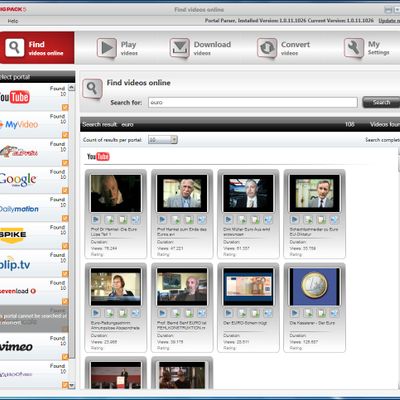Viewport: 400px width, 400px height.
Task: Open the Convert videos section
Action: coord(283,48)
